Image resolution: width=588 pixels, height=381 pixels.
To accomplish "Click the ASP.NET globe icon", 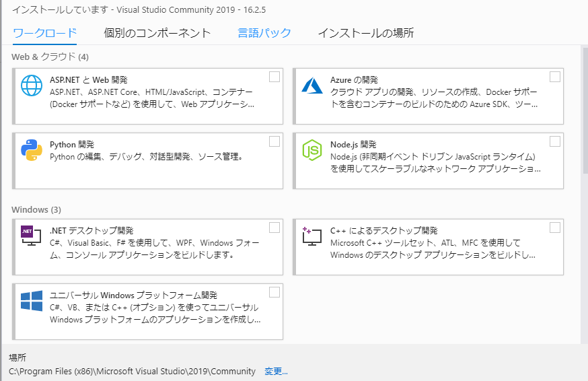I will [x=32, y=85].
